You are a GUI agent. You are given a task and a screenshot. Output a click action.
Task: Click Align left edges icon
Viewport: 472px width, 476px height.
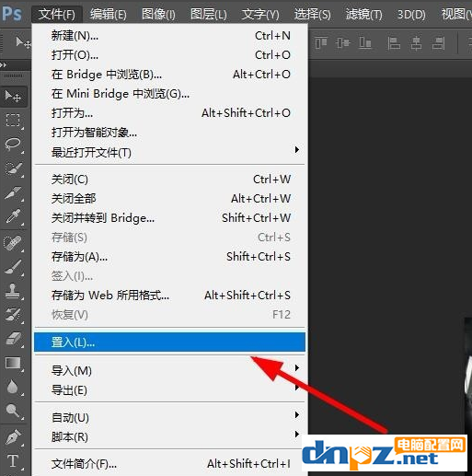(x=394, y=43)
